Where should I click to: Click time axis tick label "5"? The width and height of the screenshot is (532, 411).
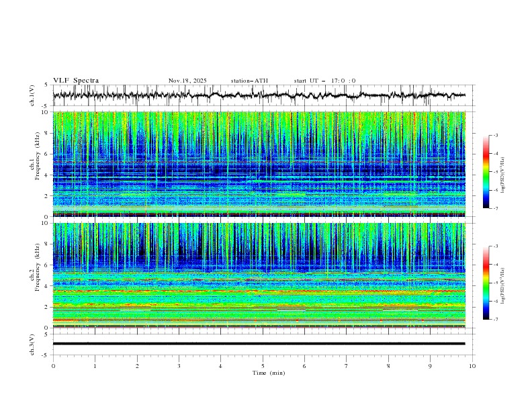tap(263, 366)
